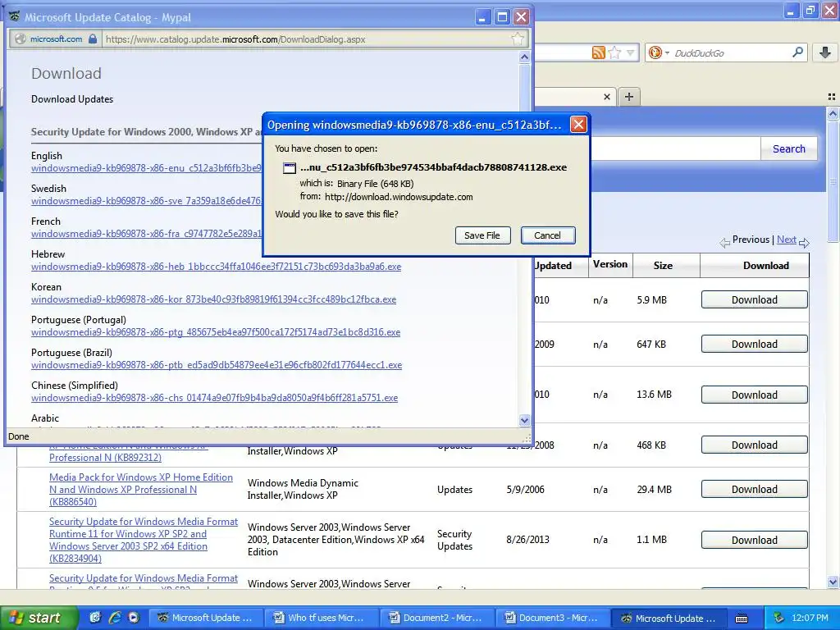Click the Search button on catalog page
The width and height of the screenshot is (840, 630).
[x=788, y=149]
